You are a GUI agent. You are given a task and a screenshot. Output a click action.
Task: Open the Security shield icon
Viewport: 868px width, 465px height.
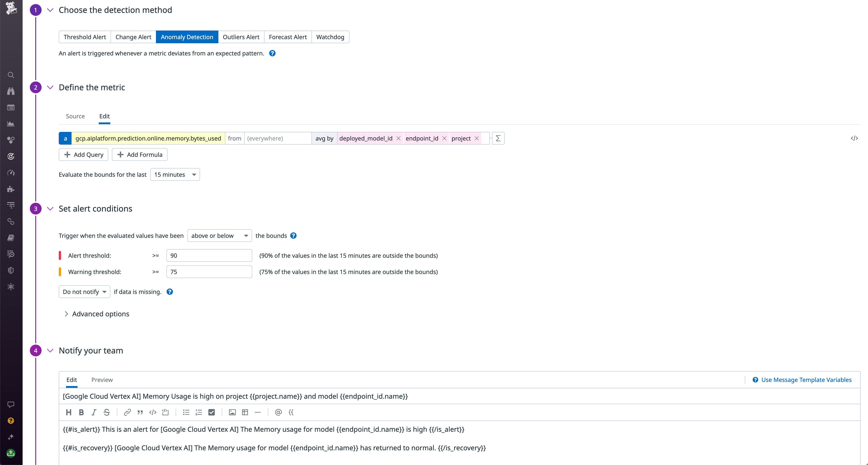point(11,270)
